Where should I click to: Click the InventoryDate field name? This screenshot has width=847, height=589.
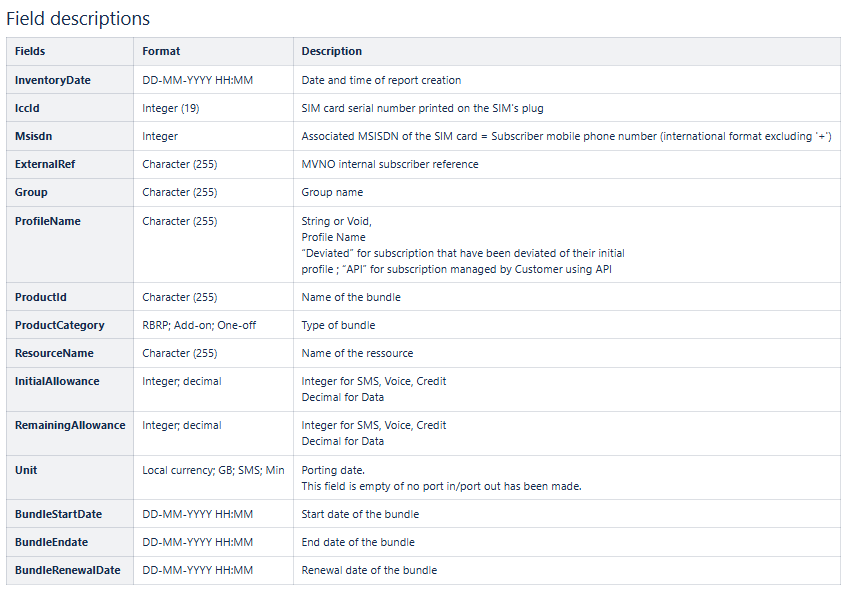click(52, 81)
